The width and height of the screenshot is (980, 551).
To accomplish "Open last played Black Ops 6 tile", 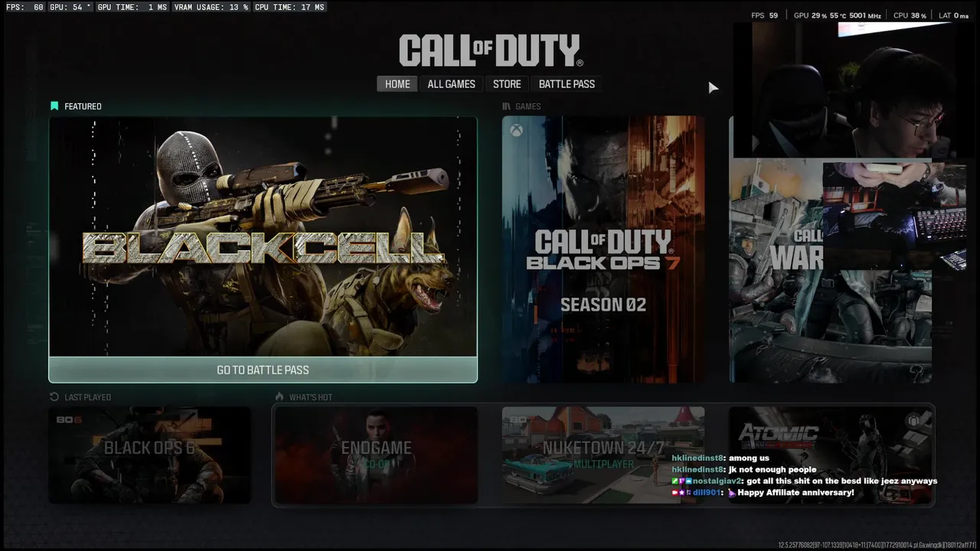I will 149,455.
